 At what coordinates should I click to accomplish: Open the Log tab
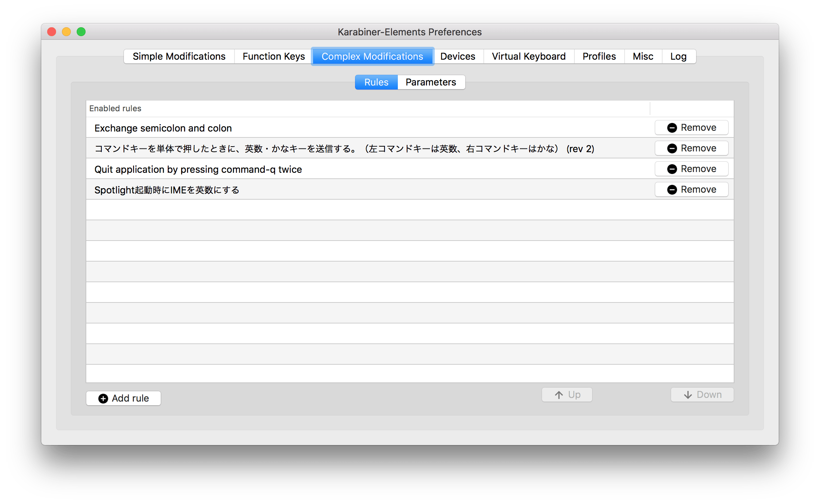678,56
